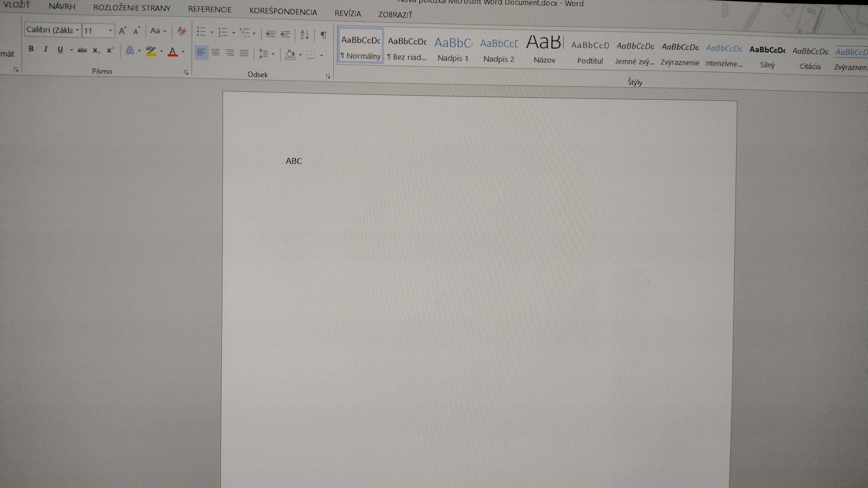Open the REFERENCIE ribbon tab
Screen dimensions: 868x488
point(210,9)
